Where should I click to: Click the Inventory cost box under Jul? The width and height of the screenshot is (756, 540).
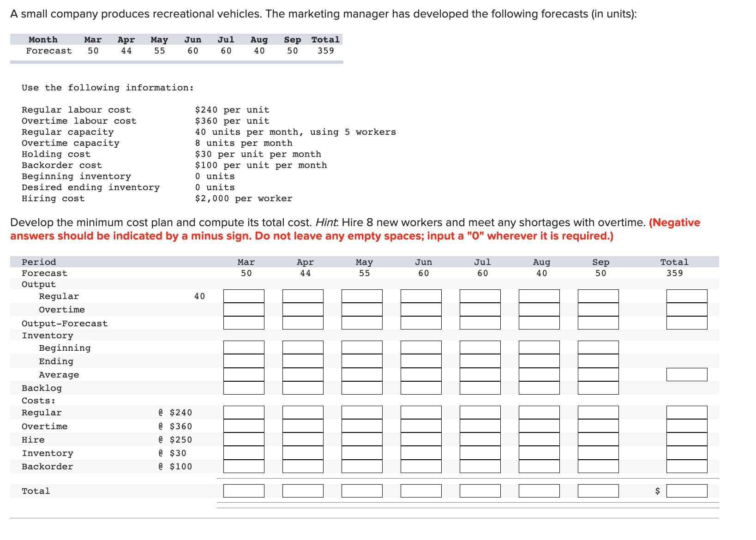[480, 453]
